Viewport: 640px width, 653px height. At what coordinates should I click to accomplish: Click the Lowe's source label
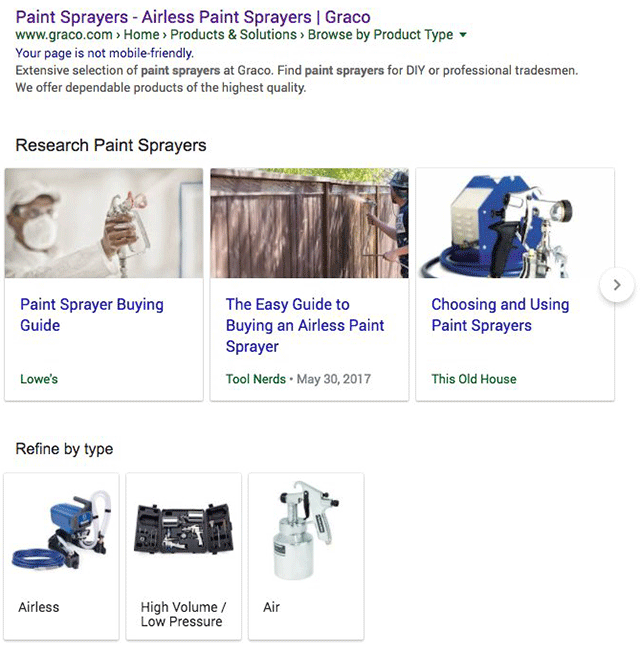(x=39, y=379)
